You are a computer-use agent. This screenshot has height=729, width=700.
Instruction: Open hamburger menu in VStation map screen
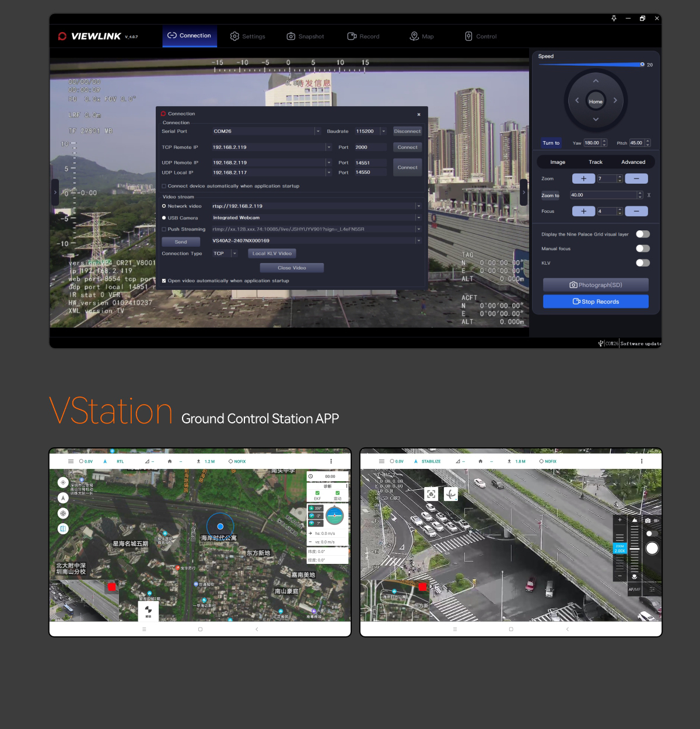pyautogui.click(x=71, y=461)
